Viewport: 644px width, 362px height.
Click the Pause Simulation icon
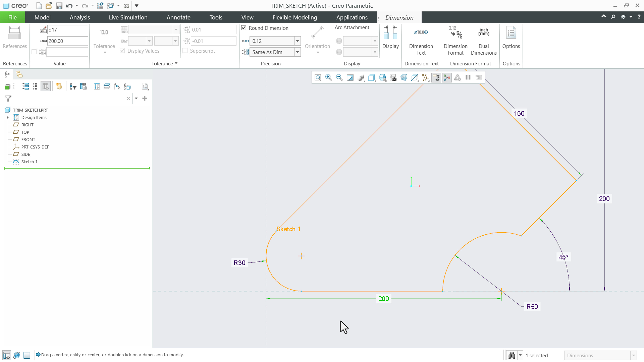pyautogui.click(x=468, y=78)
